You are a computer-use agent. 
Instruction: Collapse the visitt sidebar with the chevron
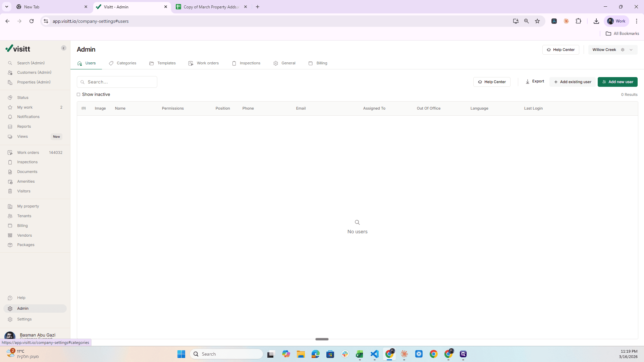tap(63, 48)
